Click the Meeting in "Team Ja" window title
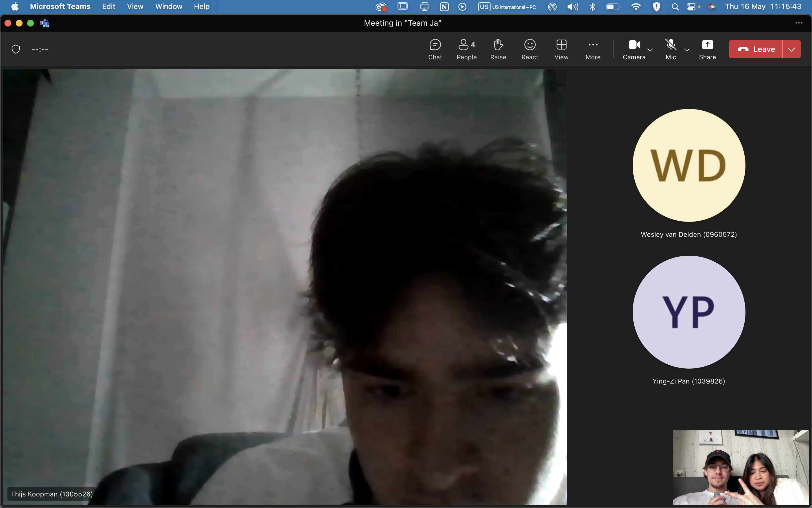Viewport: 812px width, 508px height. [403, 23]
